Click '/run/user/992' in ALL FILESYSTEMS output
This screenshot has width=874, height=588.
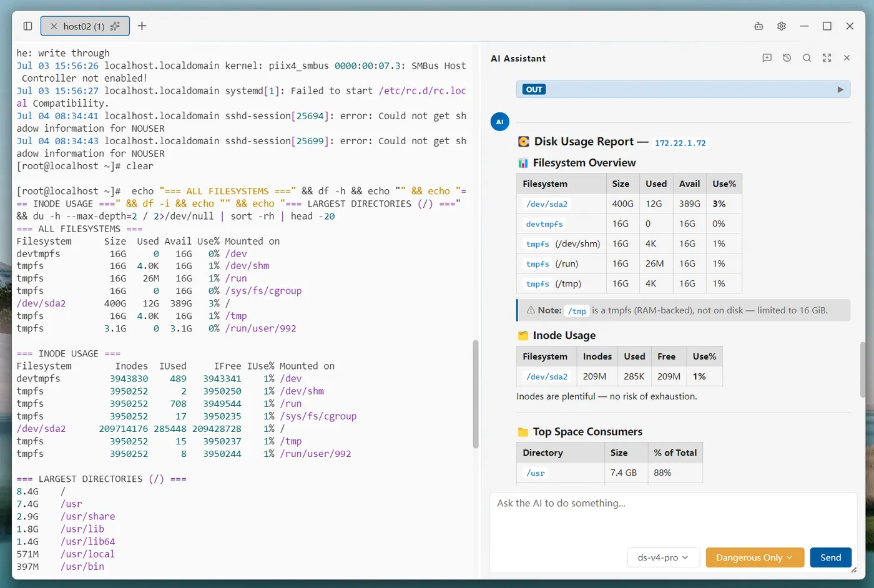coord(261,328)
